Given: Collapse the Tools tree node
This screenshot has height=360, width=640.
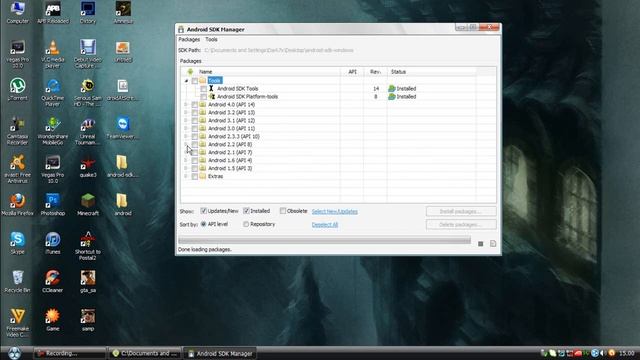Looking at the screenshot, I should click(186, 81).
